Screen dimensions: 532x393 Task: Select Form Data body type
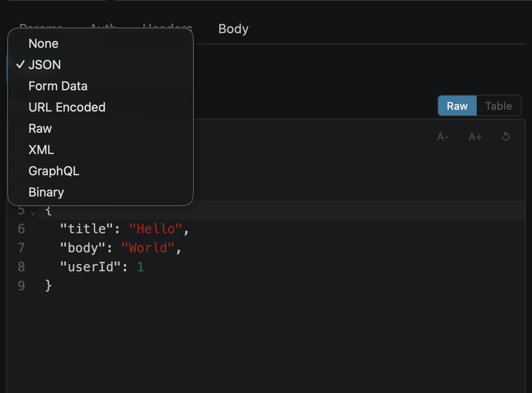100,86
